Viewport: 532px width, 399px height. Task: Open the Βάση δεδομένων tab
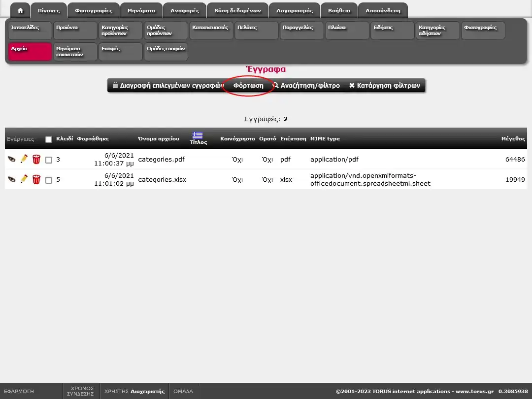pyautogui.click(x=237, y=10)
